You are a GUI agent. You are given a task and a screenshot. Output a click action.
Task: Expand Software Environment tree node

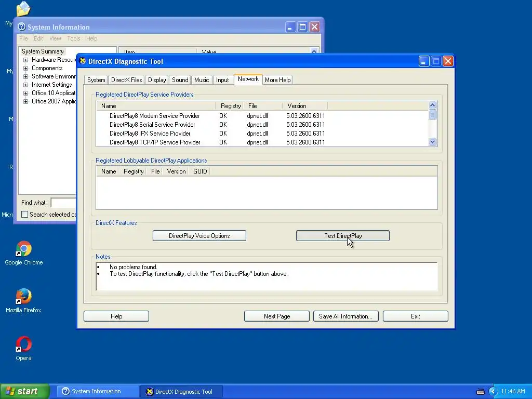[25, 76]
